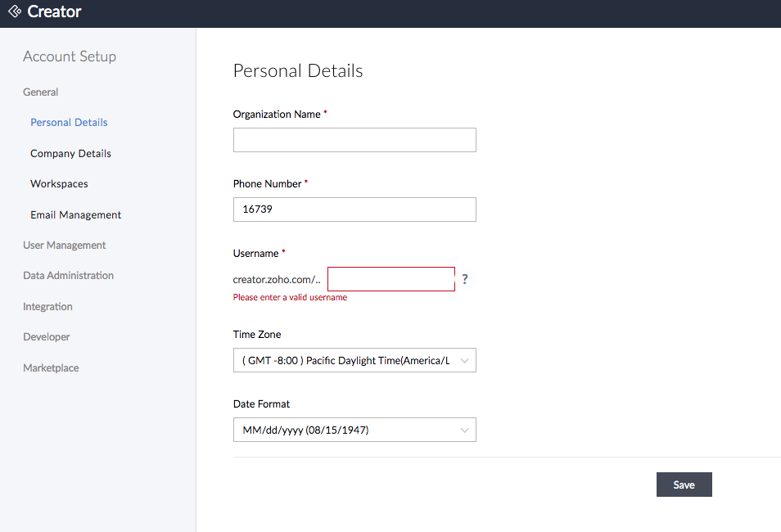Expand the Developer section
Viewport: 781px width, 532px height.
tap(47, 337)
